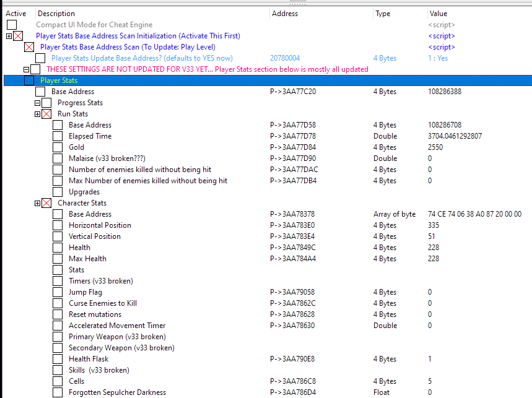
Task: Click the panel splitter grip at top
Action: (x=299, y=4)
